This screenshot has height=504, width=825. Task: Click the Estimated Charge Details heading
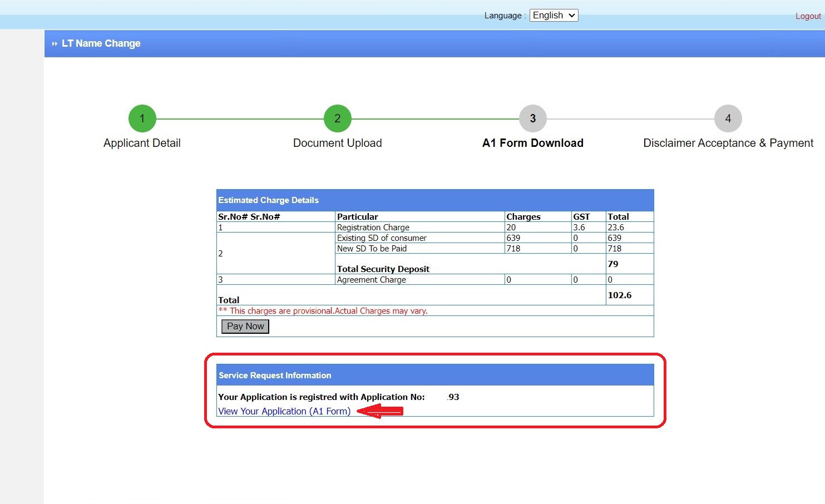(x=268, y=200)
